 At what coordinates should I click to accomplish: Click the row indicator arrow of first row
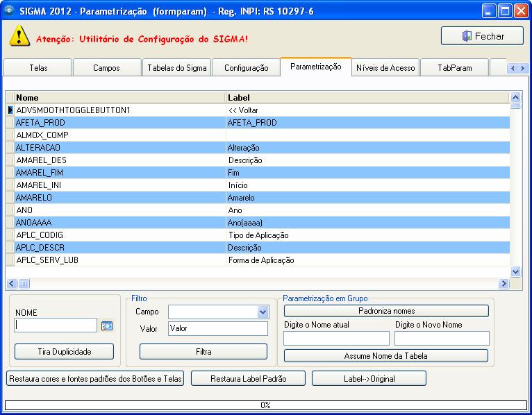(x=10, y=110)
